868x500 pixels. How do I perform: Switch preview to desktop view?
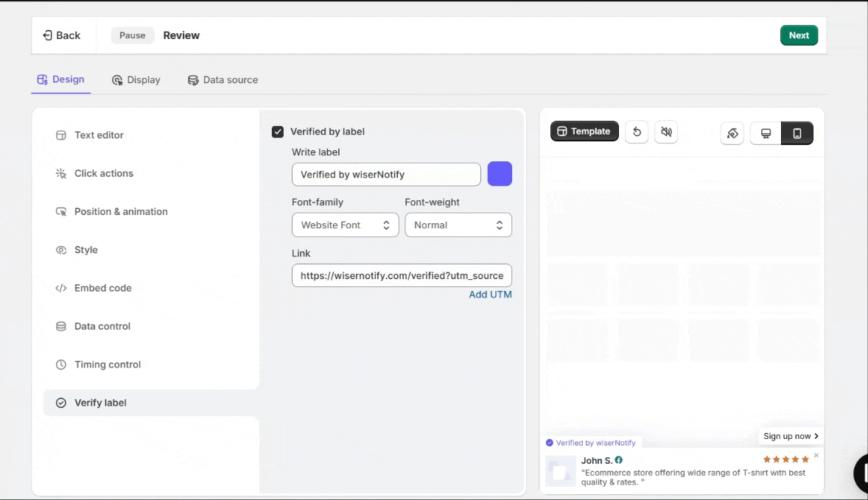click(766, 133)
